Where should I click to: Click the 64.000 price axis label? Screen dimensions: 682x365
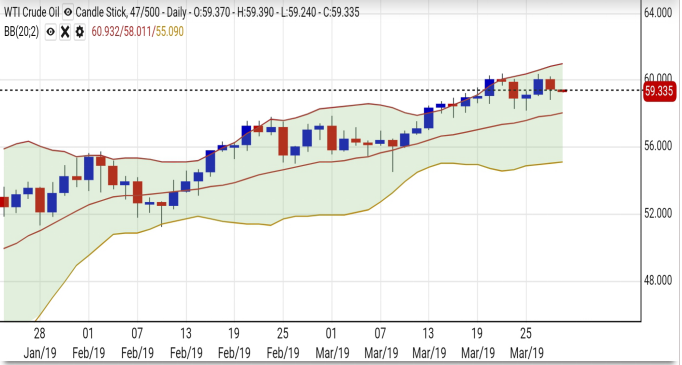pos(658,13)
